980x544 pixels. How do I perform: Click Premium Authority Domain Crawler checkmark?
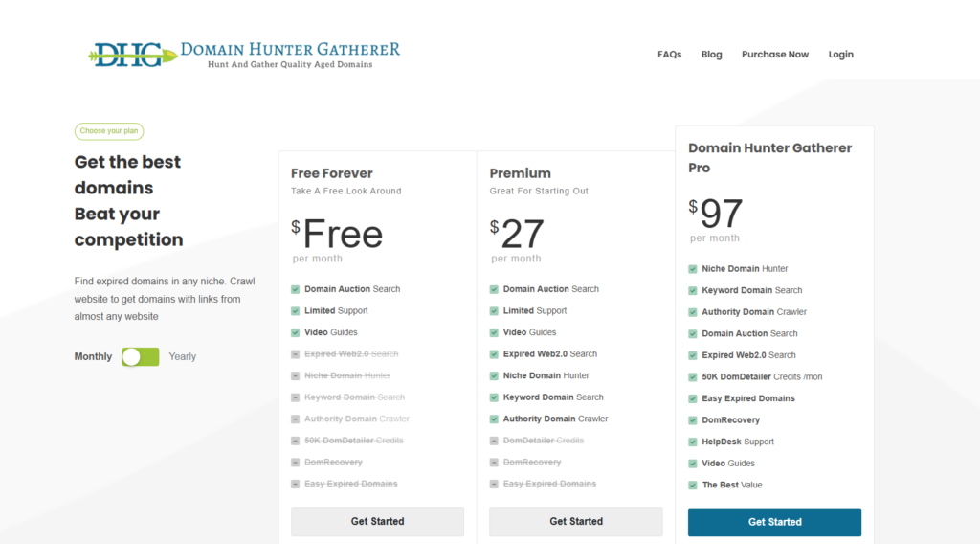494,419
